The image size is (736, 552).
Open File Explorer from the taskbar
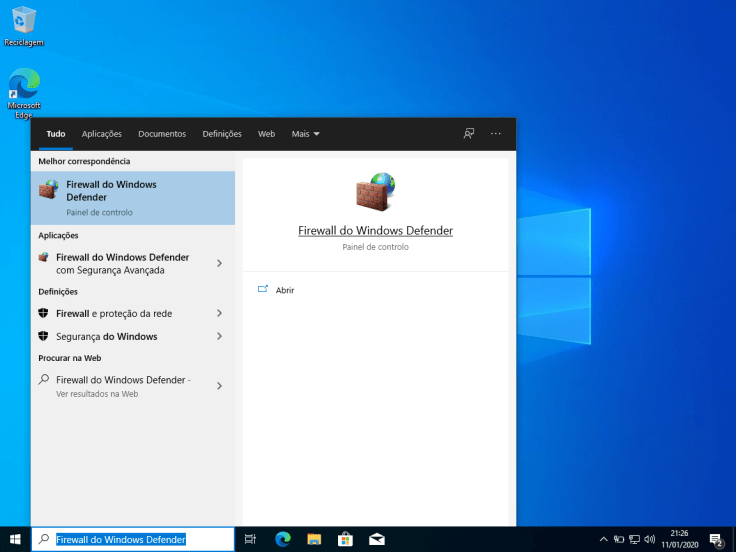[x=313, y=539]
